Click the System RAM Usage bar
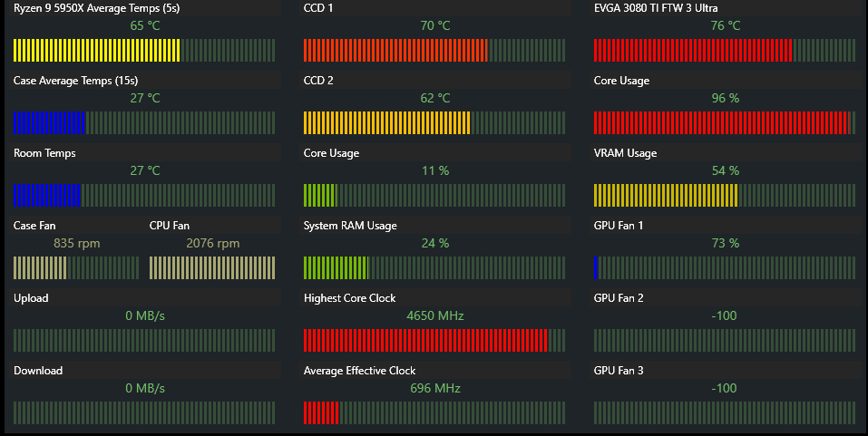This screenshot has height=436, width=868. pyautogui.click(x=434, y=267)
